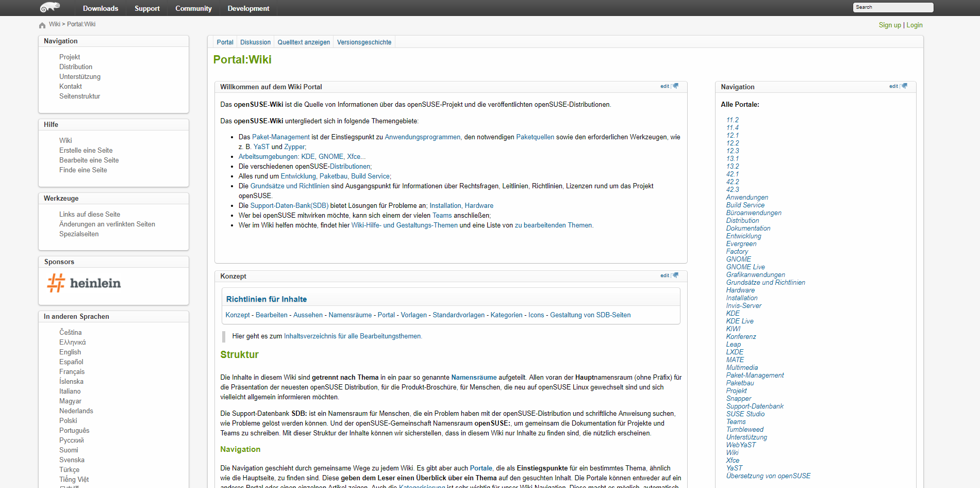Click the Paketquellen link
This screenshot has height=488, width=980.
coord(535,137)
